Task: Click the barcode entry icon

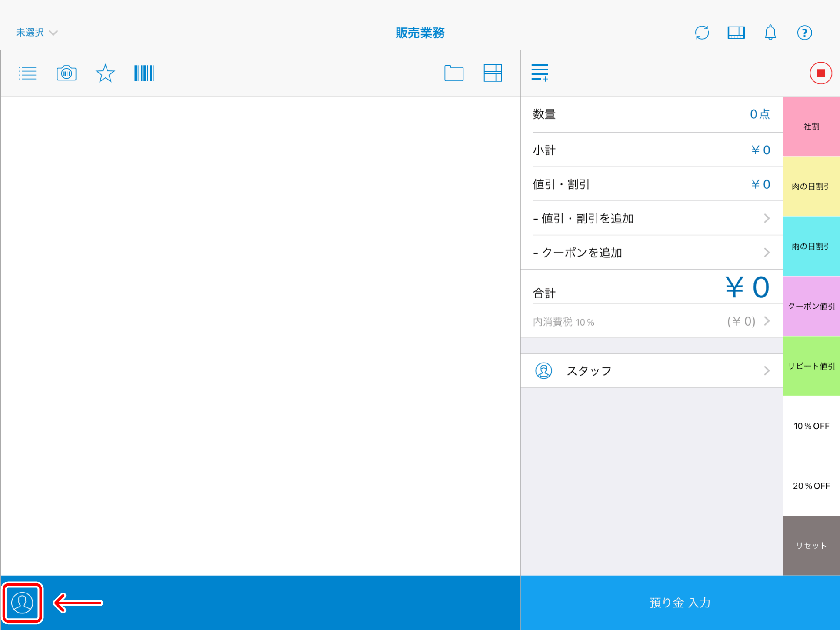Action: [x=144, y=73]
